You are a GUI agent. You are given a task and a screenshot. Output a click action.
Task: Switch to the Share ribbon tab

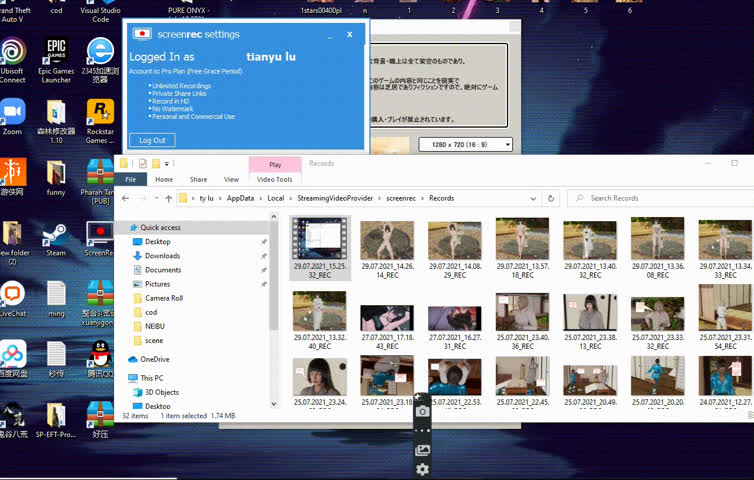click(x=198, y=179)
